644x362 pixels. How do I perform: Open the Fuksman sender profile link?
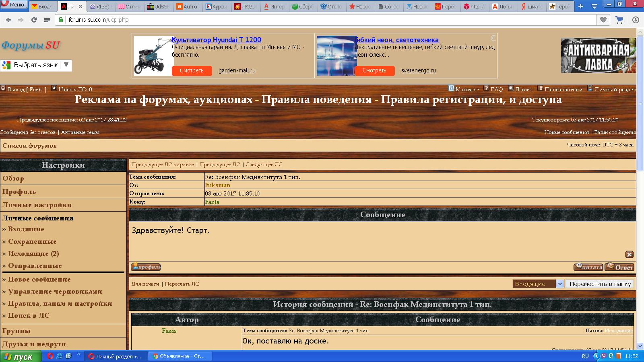(217, 185)
